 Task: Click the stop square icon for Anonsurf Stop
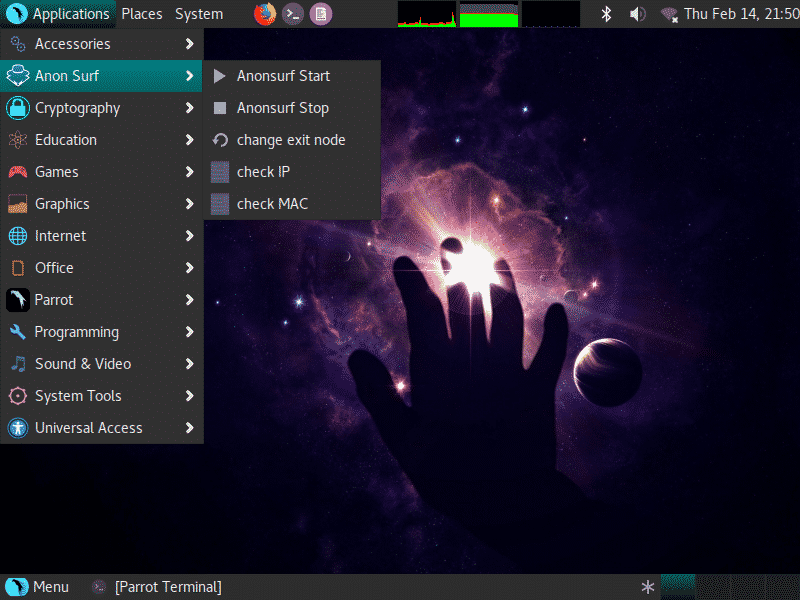[x=220, y=108]
